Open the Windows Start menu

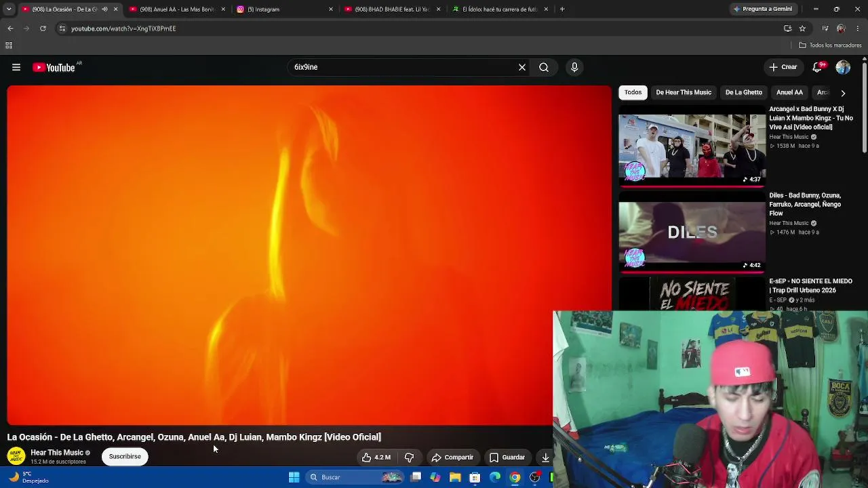pyautogui.click(x=294, y=477)
